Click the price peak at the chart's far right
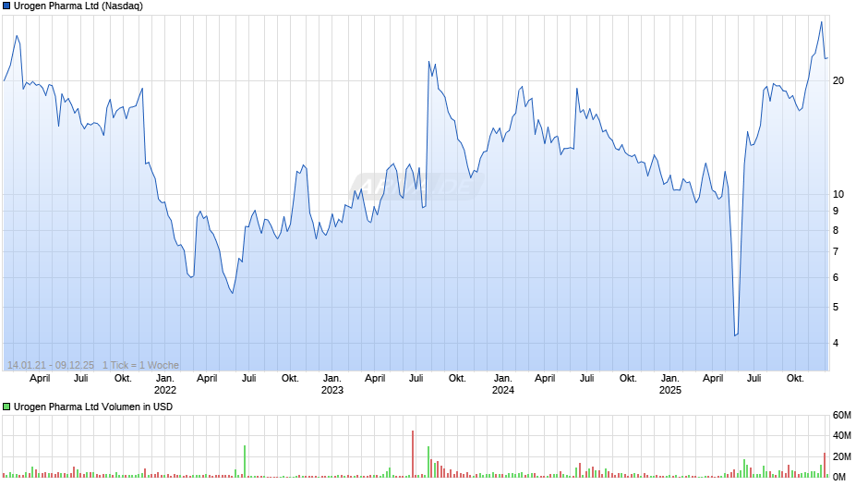Image resolution: width=868 pixels, height=486 pixels. coord(822,22)
